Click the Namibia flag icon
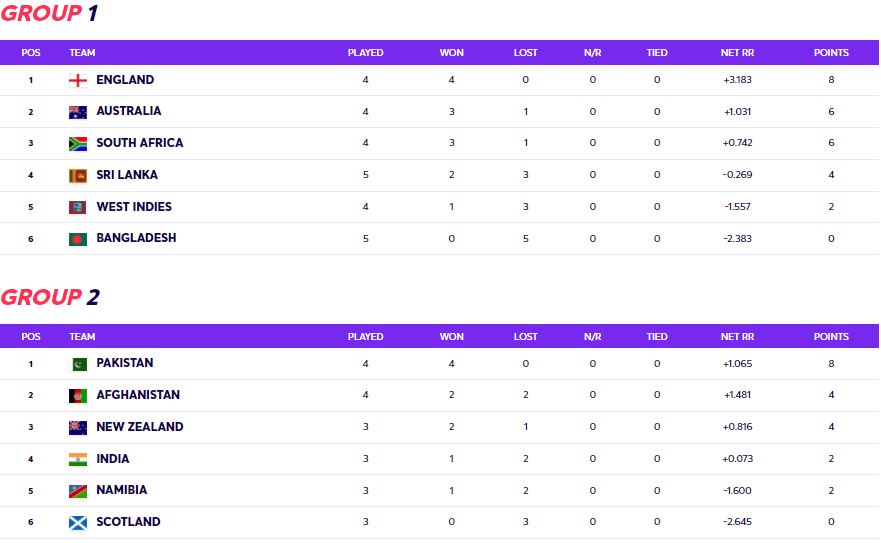This screenshot has width=881, height=543. click(x=78, y=491)
